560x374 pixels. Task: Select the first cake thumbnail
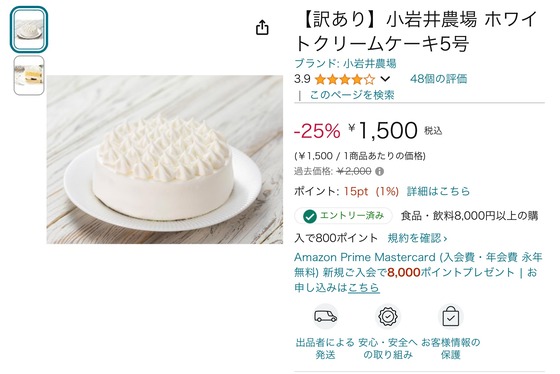pos(29,30)
